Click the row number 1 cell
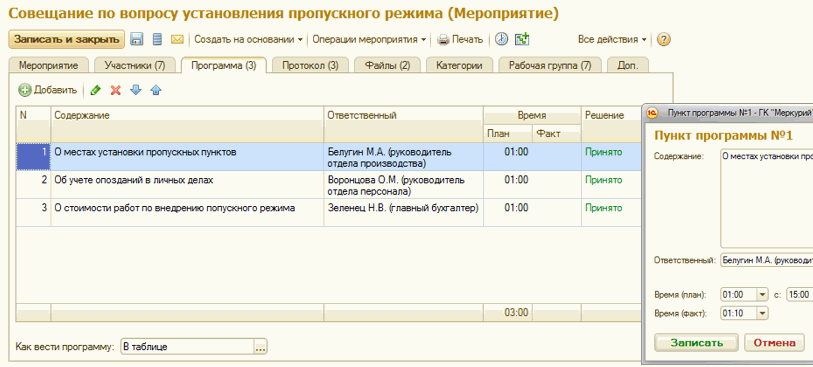 click(x=33, y=157)
